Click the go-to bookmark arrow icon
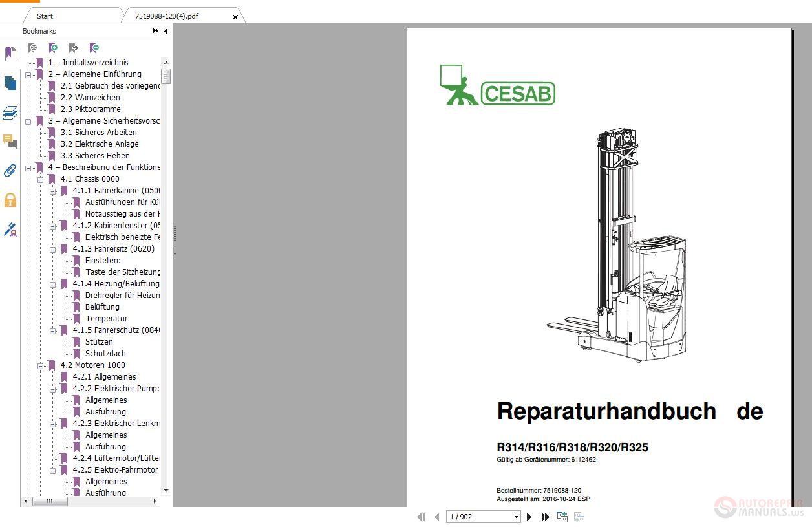This screenshot has width=812, height=527. coord(74,48)
